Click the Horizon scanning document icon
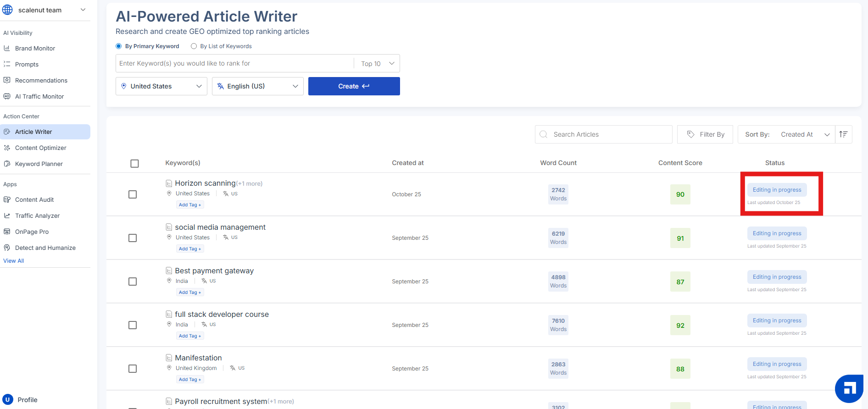Screen dimensions: 868x409 click(169, 183)
